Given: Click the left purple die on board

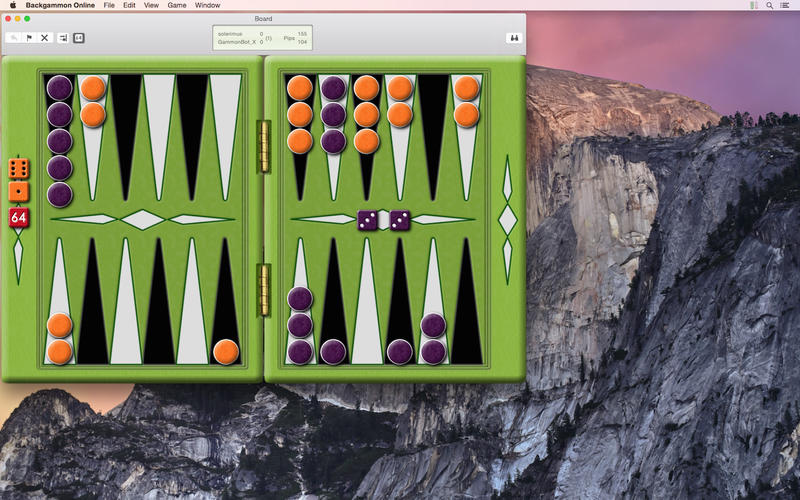Looking at the screenshot, I should [x=368, y=219].
